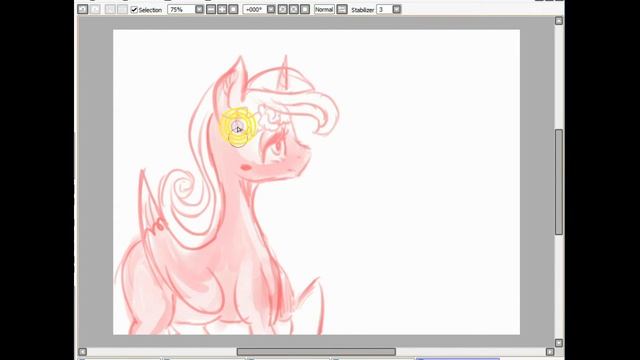Click the vertical scrollbar up arrow
The image size is (640, 360).
[x=559, y=21]
